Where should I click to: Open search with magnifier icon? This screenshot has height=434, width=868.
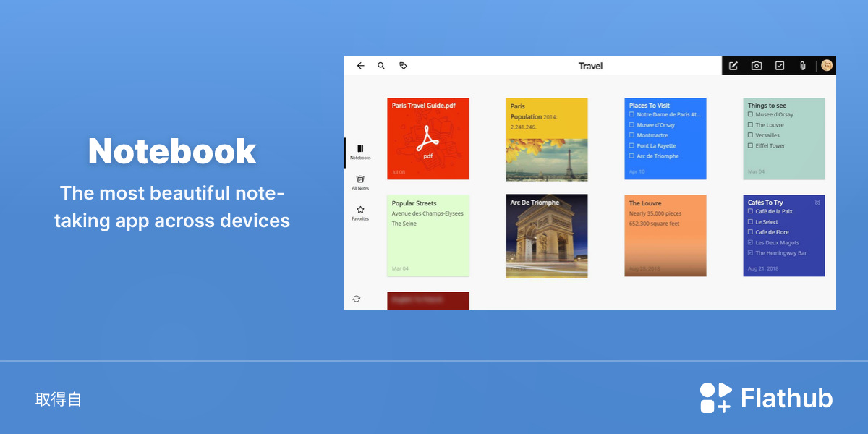click(x=381, y=66)
